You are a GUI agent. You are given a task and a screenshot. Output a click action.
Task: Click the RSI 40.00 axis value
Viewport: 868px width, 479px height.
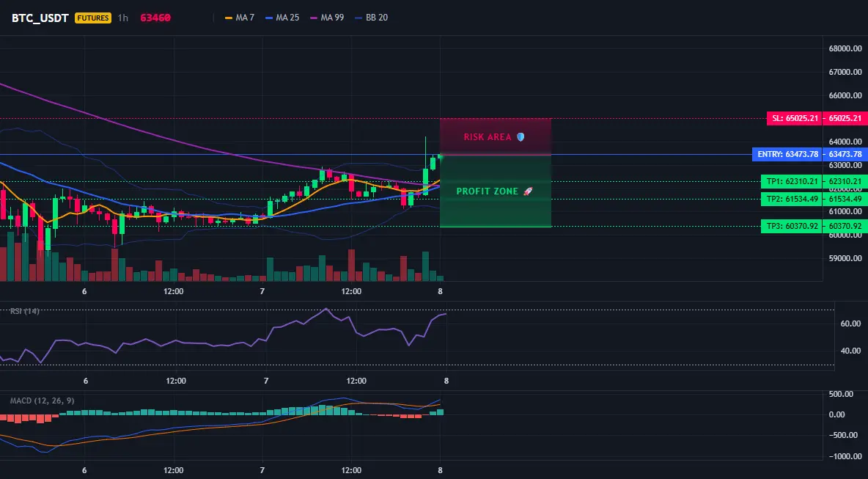pos(850,351)
